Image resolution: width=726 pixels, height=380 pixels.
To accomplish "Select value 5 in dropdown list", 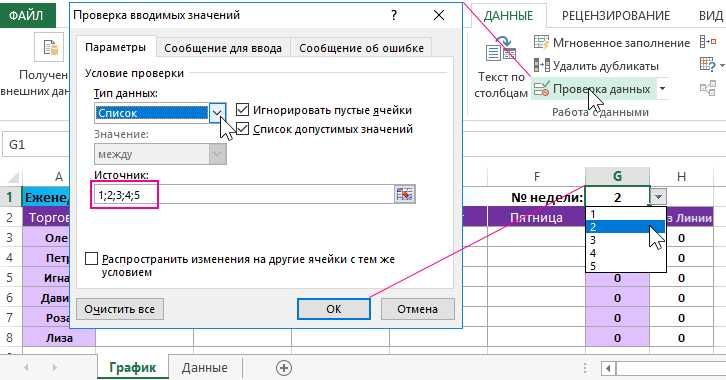I will pos(626,266).
